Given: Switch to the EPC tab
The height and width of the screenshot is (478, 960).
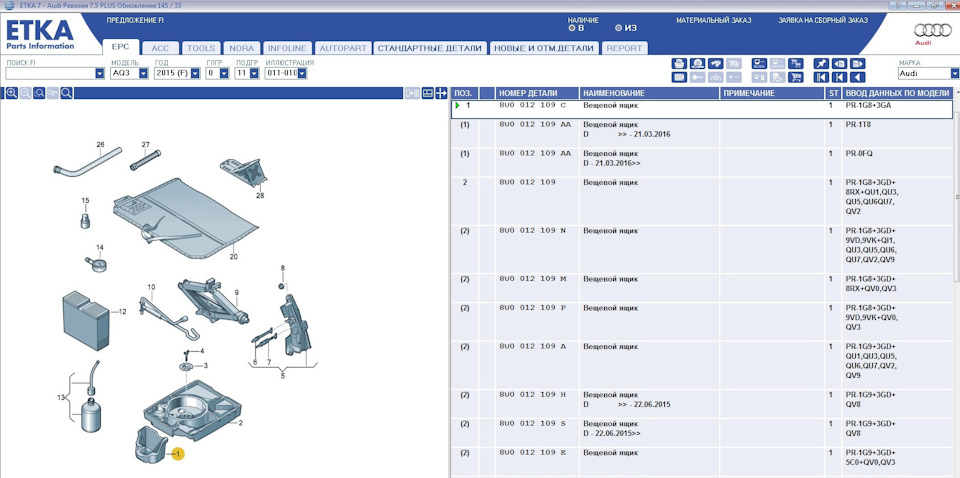Looking at the screenshot, I should click(121, 48).
